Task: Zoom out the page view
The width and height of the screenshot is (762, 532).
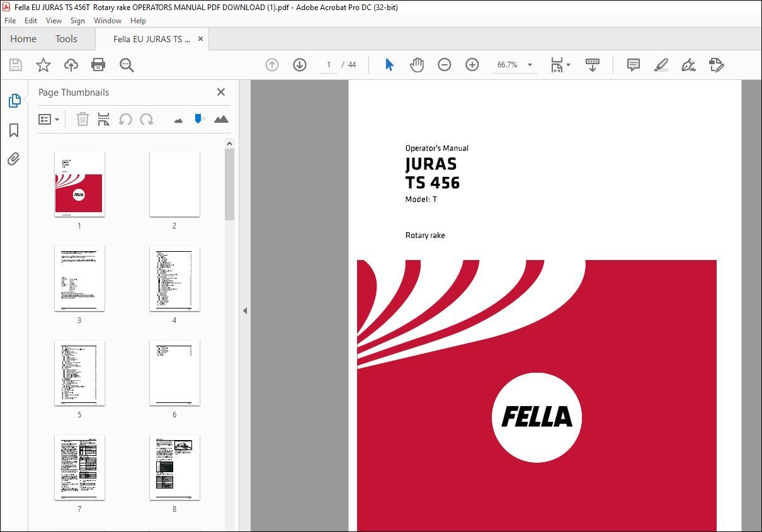Action: [x=444, y=64]
